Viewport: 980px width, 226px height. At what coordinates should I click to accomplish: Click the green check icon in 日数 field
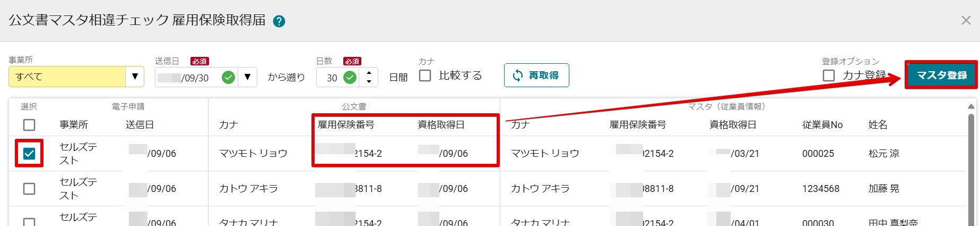[350, 78]
